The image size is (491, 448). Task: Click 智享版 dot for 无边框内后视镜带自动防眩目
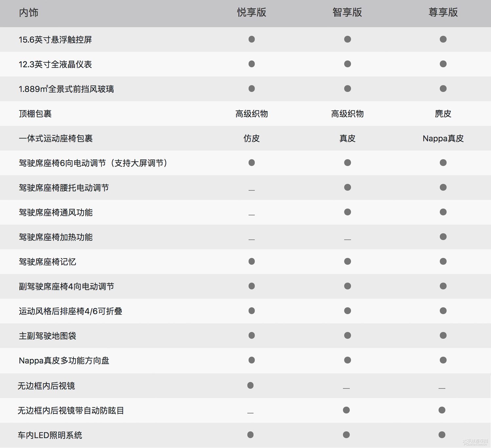[x=346, y=410]
